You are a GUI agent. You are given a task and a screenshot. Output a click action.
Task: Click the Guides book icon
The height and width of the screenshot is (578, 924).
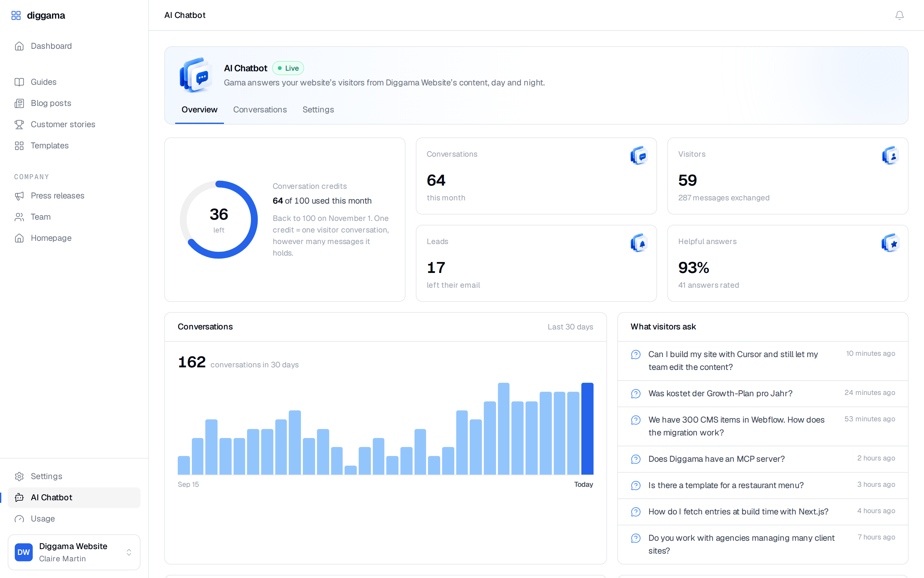19,82
